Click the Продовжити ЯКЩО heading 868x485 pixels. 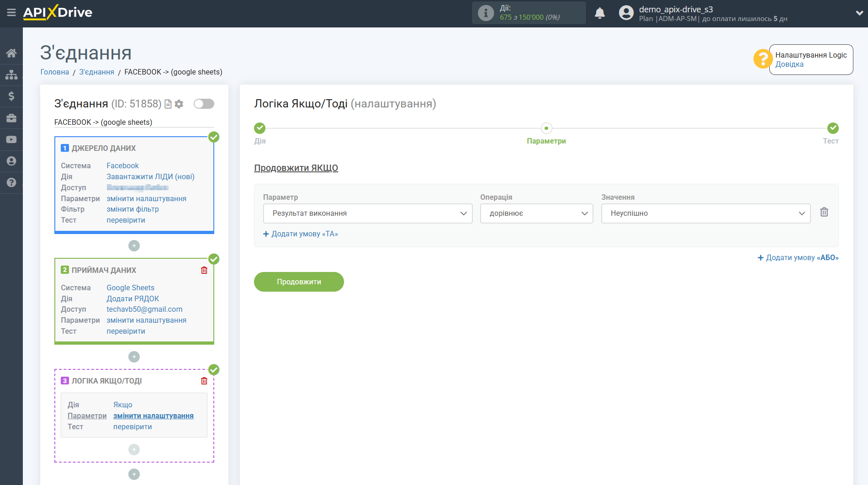point(296,168)
